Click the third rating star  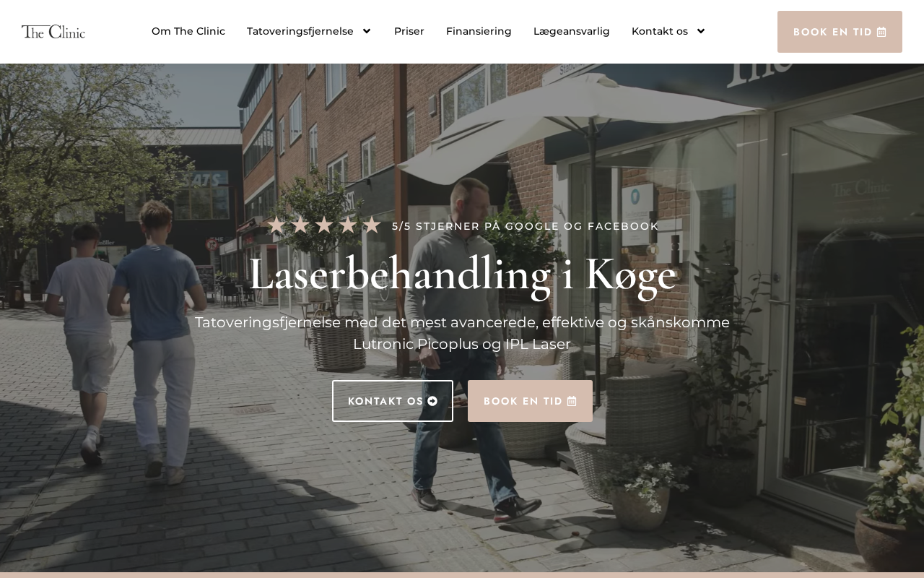[x=324, y=225]
